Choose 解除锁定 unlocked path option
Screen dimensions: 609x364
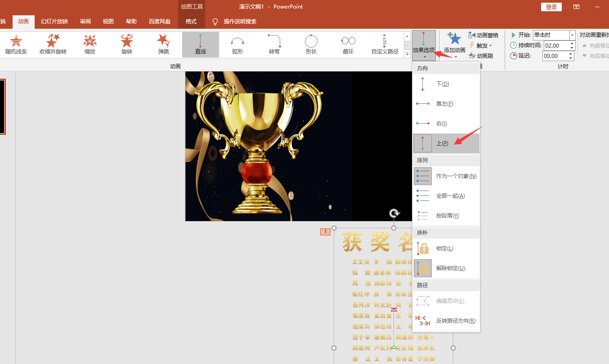(446, 268)
